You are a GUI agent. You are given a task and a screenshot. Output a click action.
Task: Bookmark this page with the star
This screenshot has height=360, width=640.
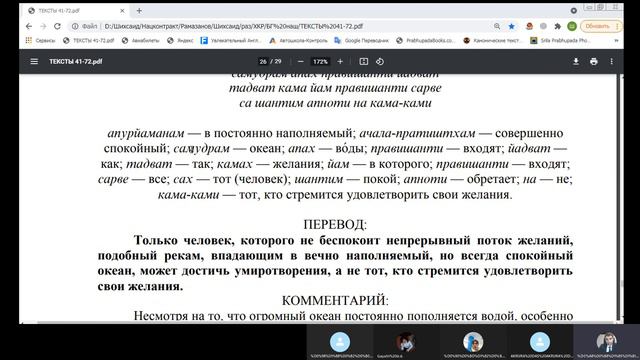pyautogui.click(x=511, y=26)
